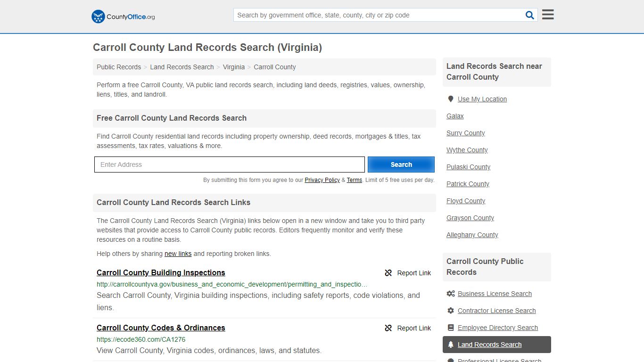This screenshot has height=362, width=644.
Task: Click Report Link icon for Codes & Ordinances
Action: [388, 328]
